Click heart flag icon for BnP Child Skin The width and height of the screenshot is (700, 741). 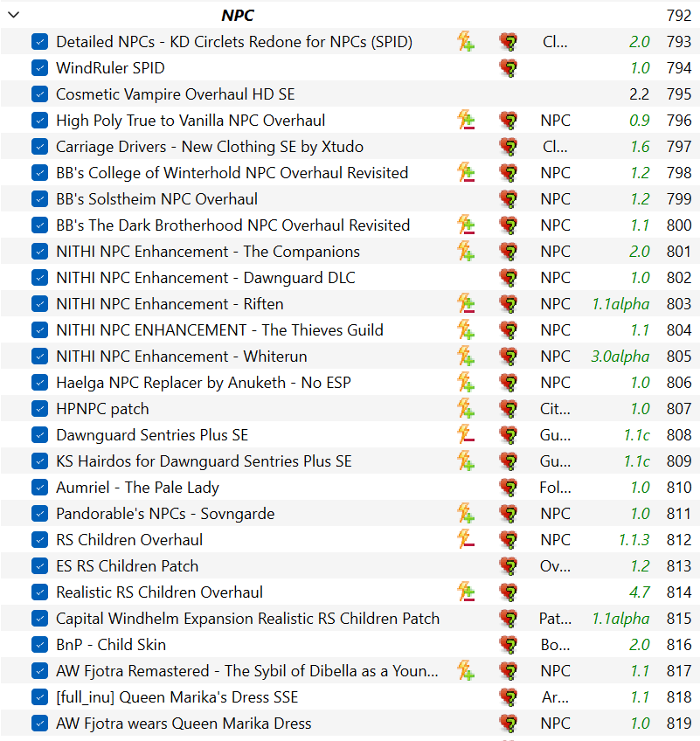pyautogui.click(x=509, y=645)
